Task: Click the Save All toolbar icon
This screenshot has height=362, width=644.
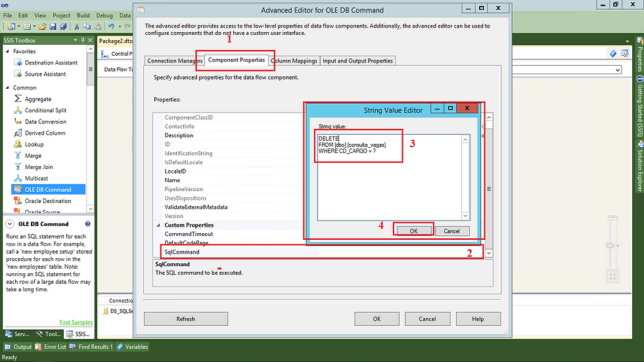Action: click(x=63, y=27)
